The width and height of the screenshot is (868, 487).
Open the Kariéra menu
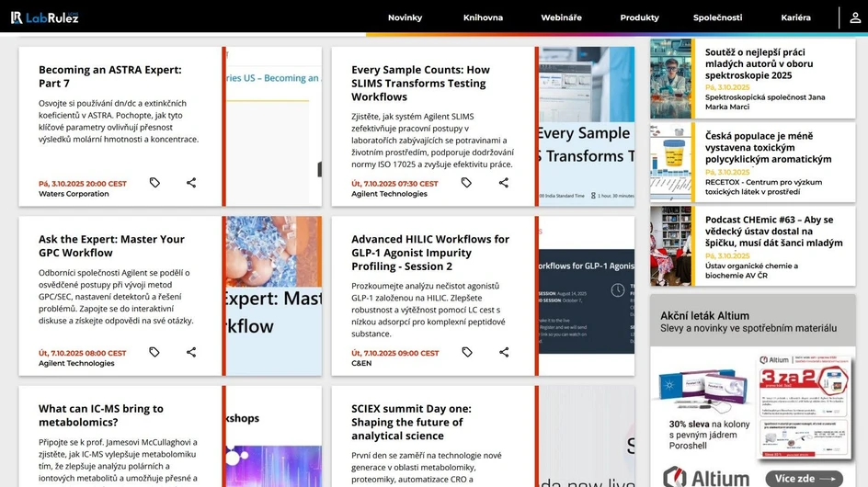(795, 17)
